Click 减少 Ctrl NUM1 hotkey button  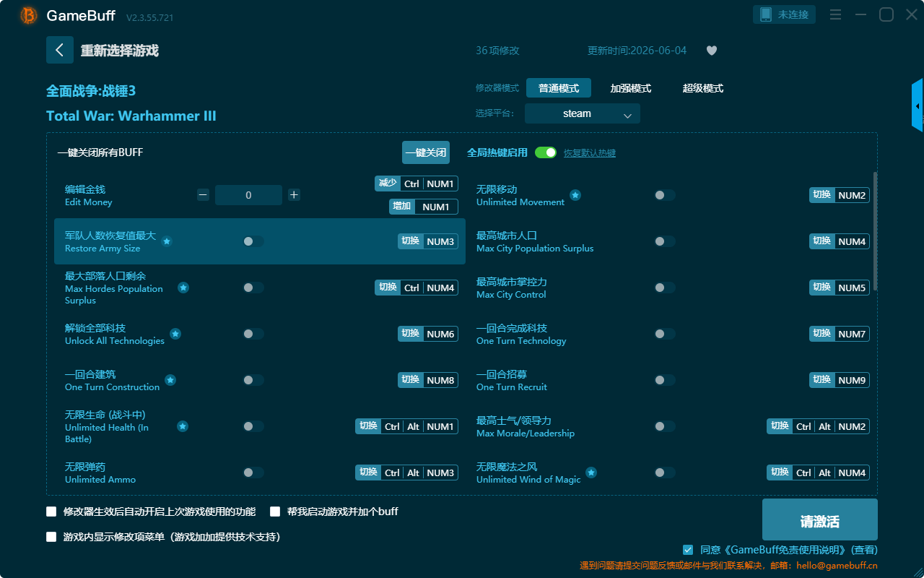[x=417, y=184]
